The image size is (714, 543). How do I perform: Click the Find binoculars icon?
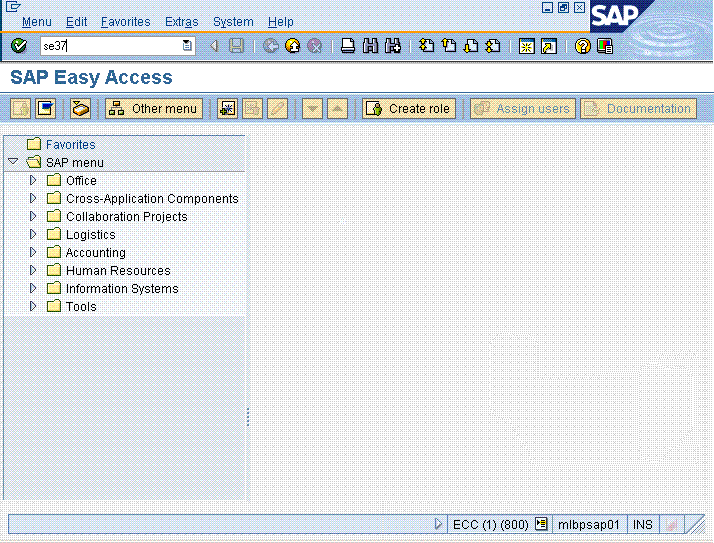coord(370,46)
